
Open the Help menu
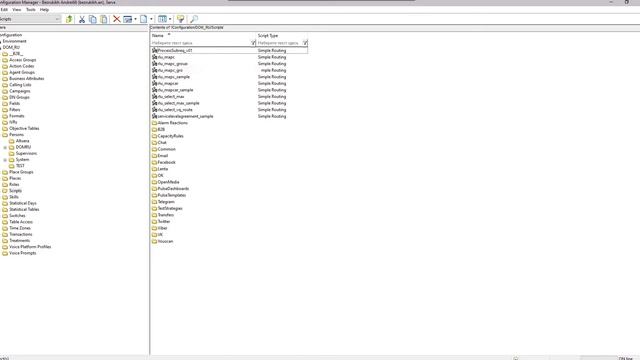pos(44,9)
